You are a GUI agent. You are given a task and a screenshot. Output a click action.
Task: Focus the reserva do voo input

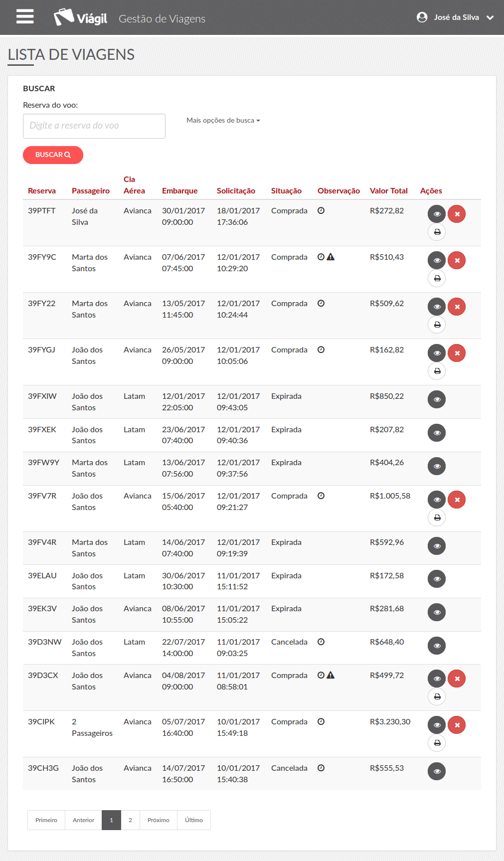tap(94, 126)
